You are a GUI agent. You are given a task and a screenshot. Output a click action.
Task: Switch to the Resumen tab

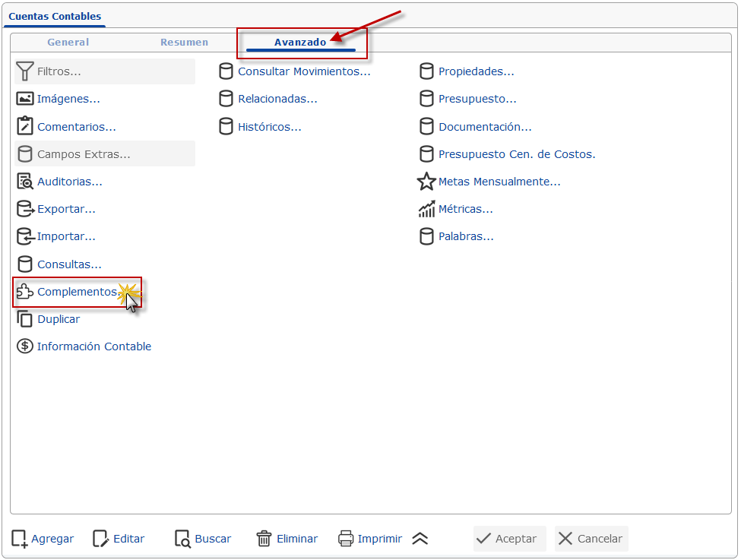[185, 42]
